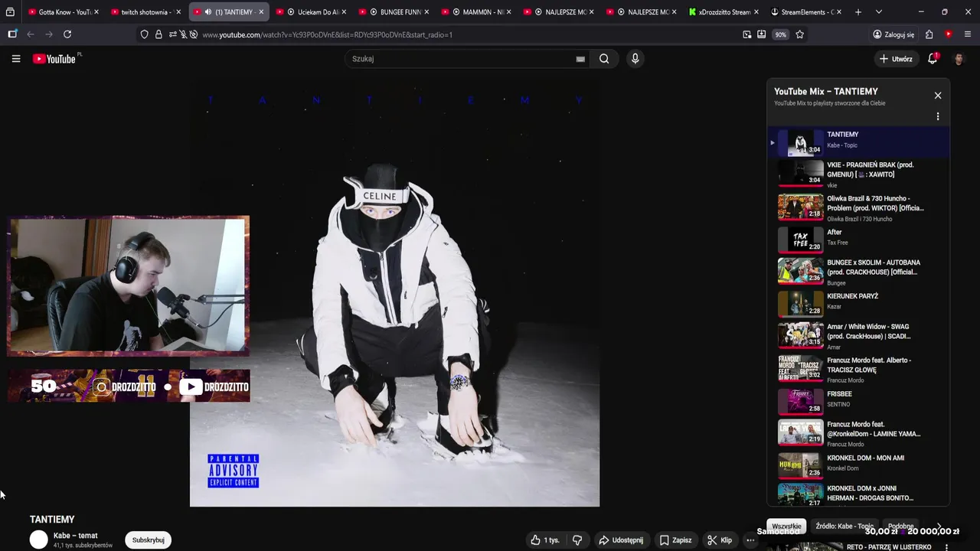
Task: Click the search magnifier button
Action: click(x=604, y=59)
